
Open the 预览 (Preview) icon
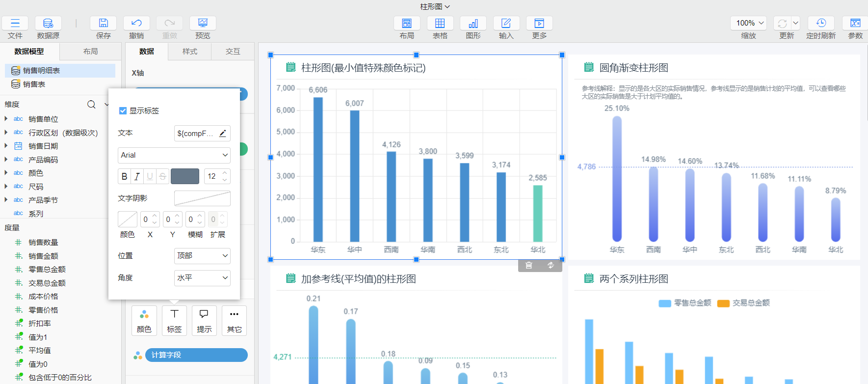coord(203,24)
